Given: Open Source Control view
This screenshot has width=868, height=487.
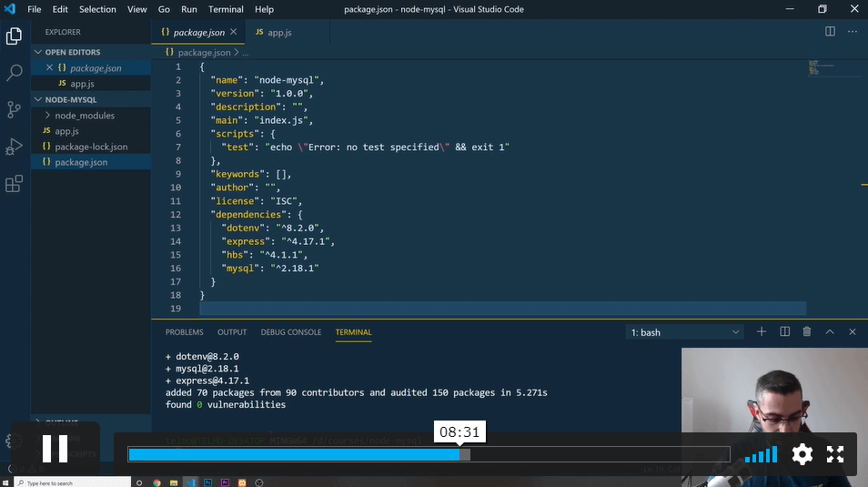Looking at the screenshot, I should click(x=14, y=109).
